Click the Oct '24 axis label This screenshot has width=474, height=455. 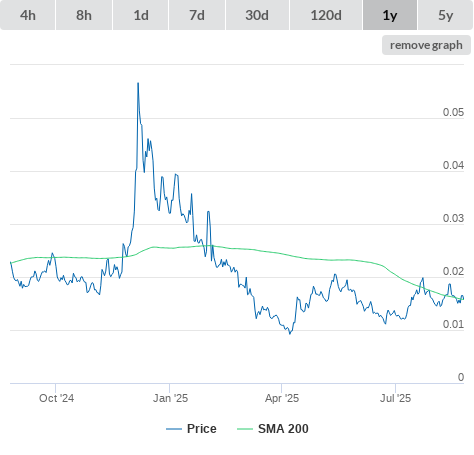56,398
